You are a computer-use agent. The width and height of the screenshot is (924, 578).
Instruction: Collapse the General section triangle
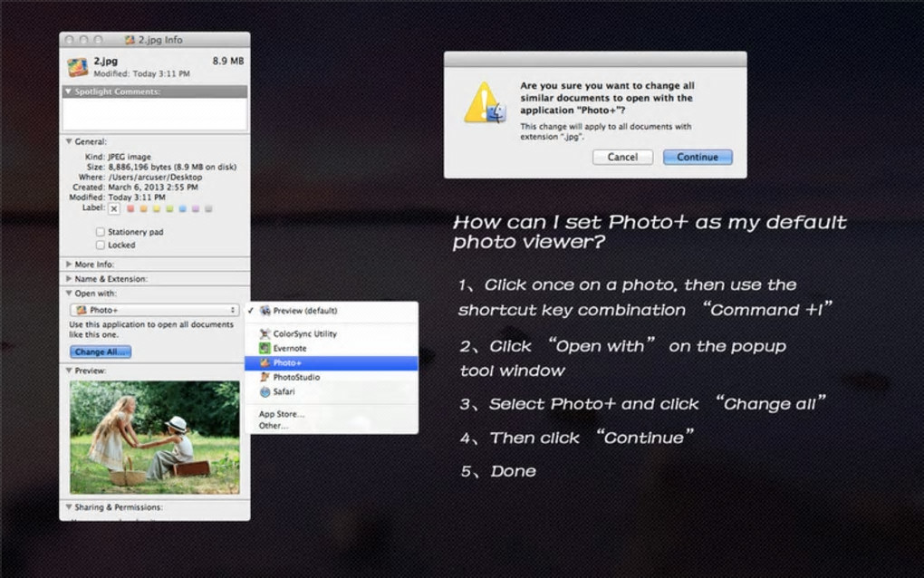coord(69,141)
